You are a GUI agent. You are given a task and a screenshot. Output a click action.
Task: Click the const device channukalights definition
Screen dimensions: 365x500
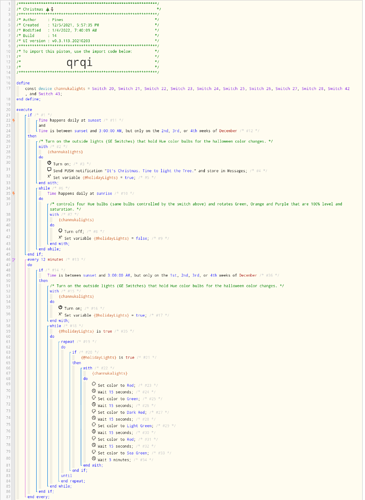[187, 91]
